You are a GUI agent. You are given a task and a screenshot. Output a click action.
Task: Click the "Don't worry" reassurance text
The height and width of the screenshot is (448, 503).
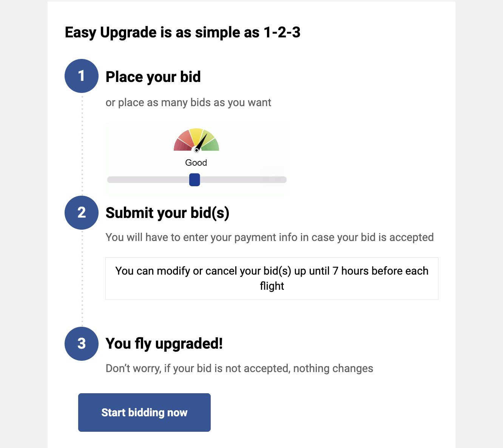[x=239, y=368]
